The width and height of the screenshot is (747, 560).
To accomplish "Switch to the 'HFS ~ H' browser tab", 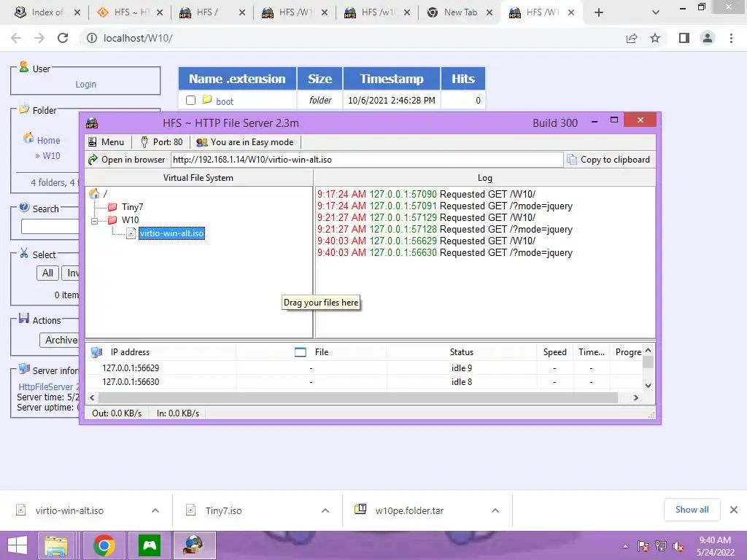I will click(130, 12).
